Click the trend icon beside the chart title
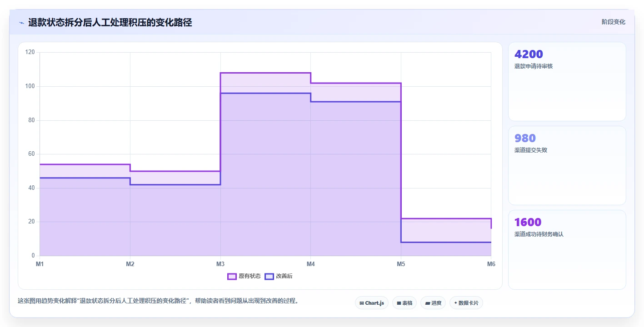Screen dimensions: 644x327 (x=21, y=23)
